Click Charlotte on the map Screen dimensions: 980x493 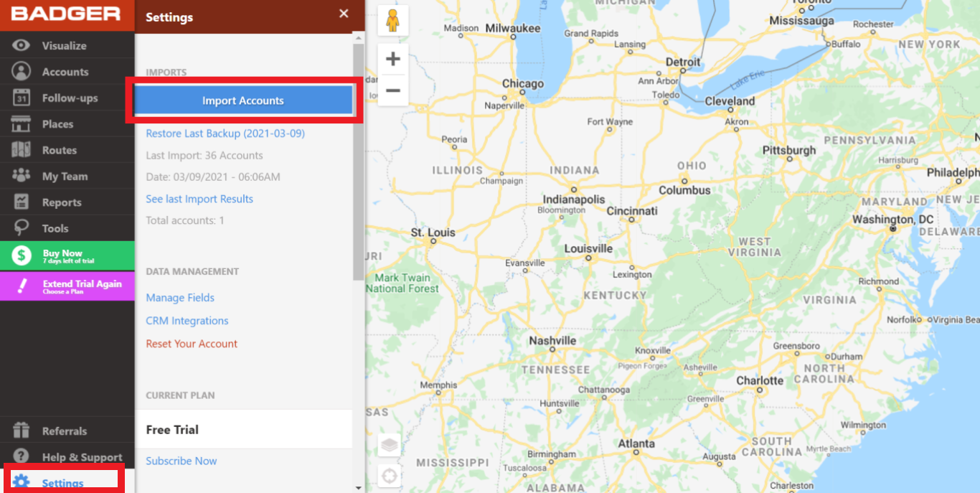760,380
